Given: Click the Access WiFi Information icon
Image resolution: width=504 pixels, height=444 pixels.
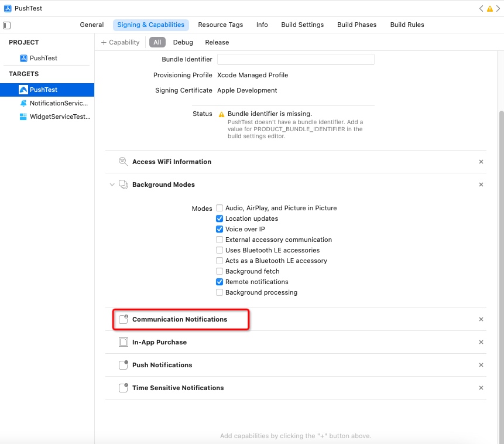Looking at the screenshot, I should coord(123,162).
